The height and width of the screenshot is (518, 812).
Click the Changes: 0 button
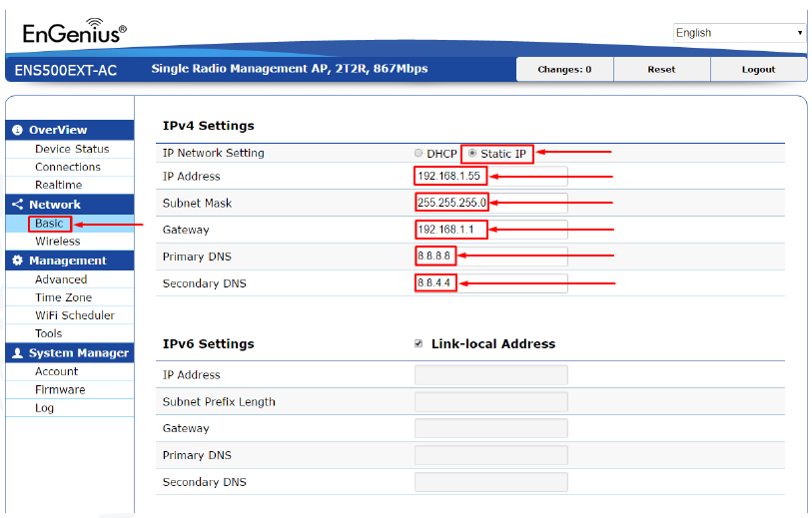(564, 69)
